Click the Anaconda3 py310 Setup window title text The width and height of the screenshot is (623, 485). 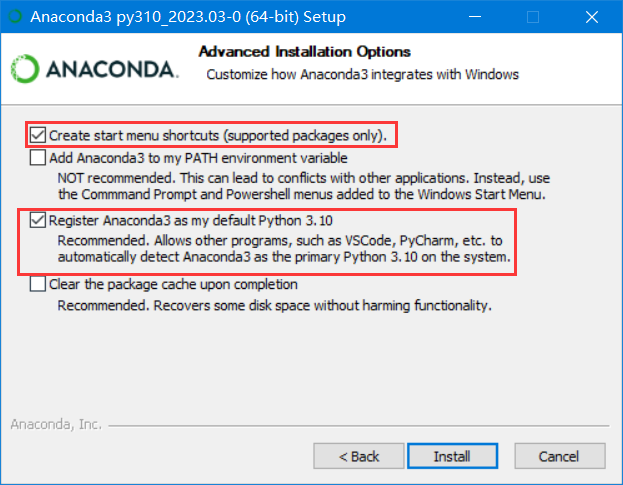pyautogui.click(x=188, y=17)
